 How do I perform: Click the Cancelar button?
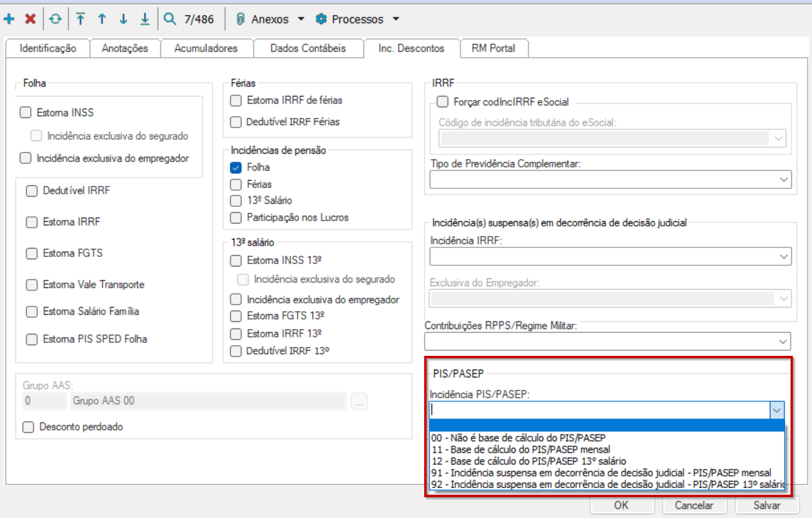(x=694, y=505)
